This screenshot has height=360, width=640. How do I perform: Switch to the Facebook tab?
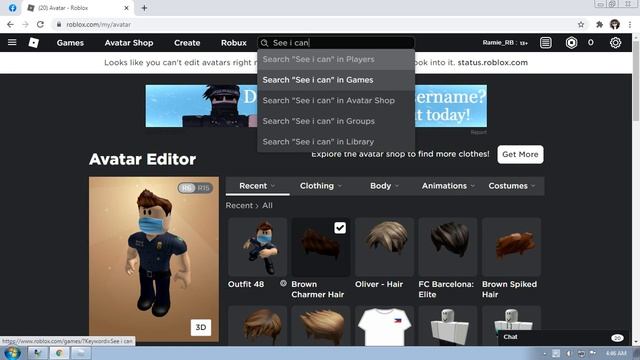tap(12, 8)
